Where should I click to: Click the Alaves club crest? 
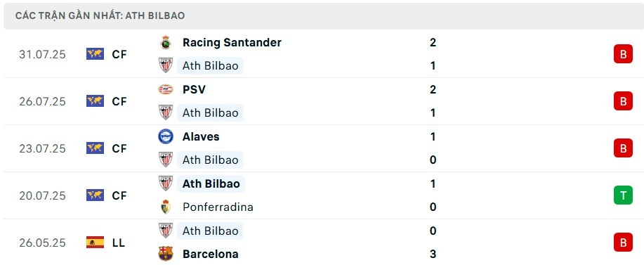point(166,136)
